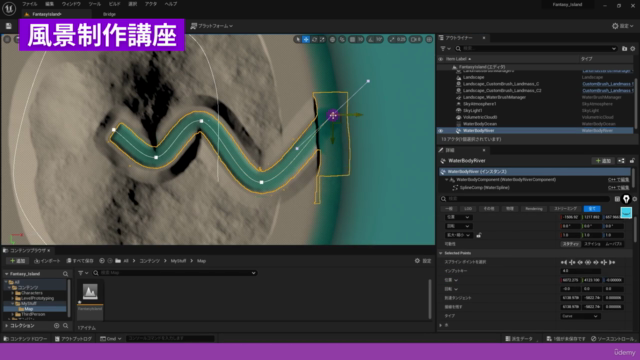Click the eye icon in Outliner header
640x360 pixels.
pyautogui.click(x=441, y=59)
